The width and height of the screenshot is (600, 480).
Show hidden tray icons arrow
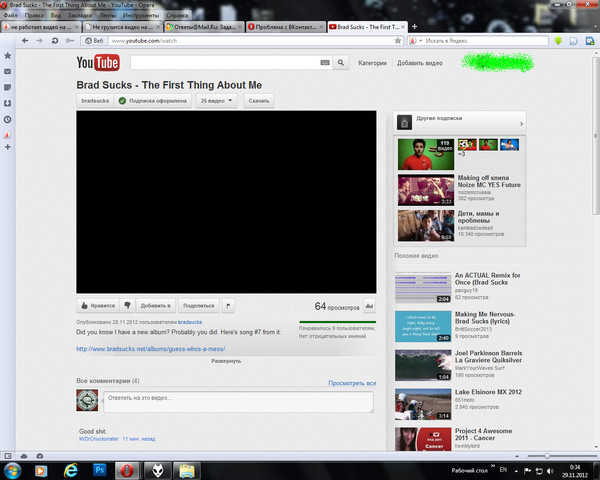tap(516, 471)
